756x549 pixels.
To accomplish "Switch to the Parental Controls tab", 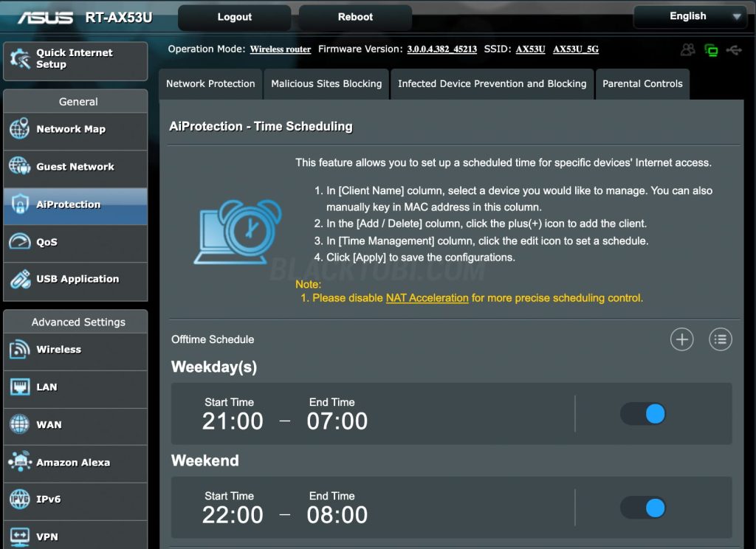I will pyautogui.click(x=642, y=84).
